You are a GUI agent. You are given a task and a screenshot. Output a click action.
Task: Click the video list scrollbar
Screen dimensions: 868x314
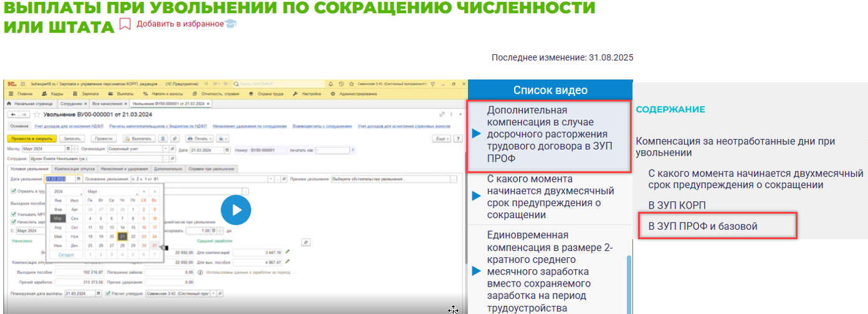(628, 283)
